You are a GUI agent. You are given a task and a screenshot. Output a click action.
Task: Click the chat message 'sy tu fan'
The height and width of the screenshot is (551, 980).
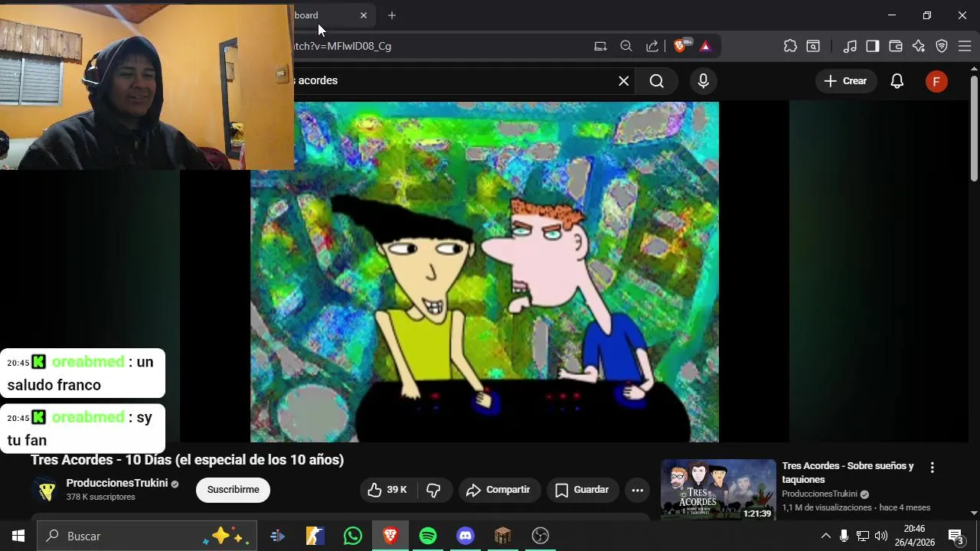[83, 429]
